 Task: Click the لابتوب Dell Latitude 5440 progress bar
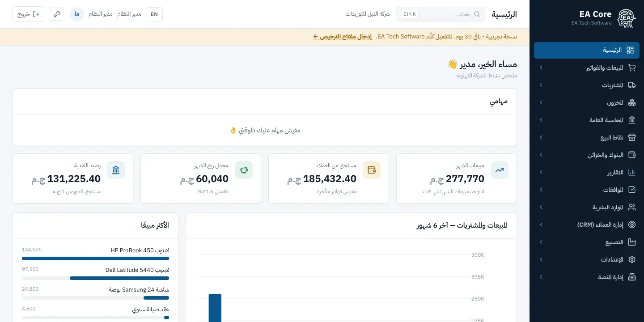pos(95,278)
